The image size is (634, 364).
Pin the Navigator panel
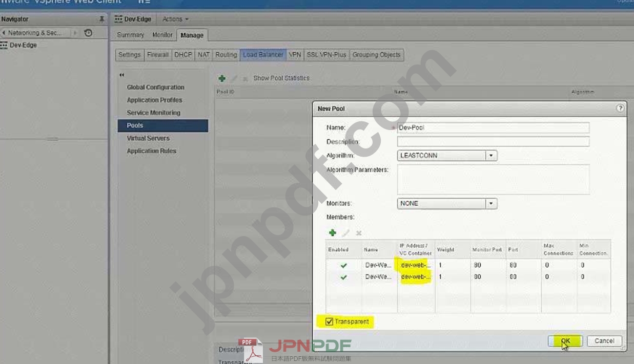101,19
